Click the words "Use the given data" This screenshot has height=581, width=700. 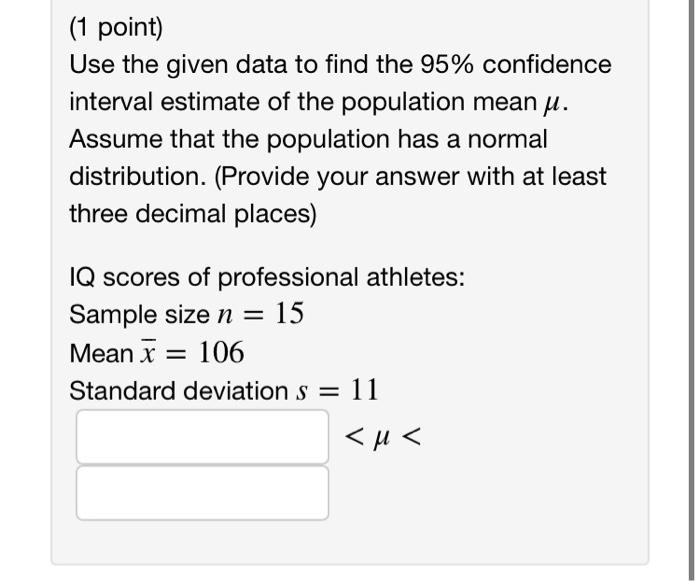point(178,65)
